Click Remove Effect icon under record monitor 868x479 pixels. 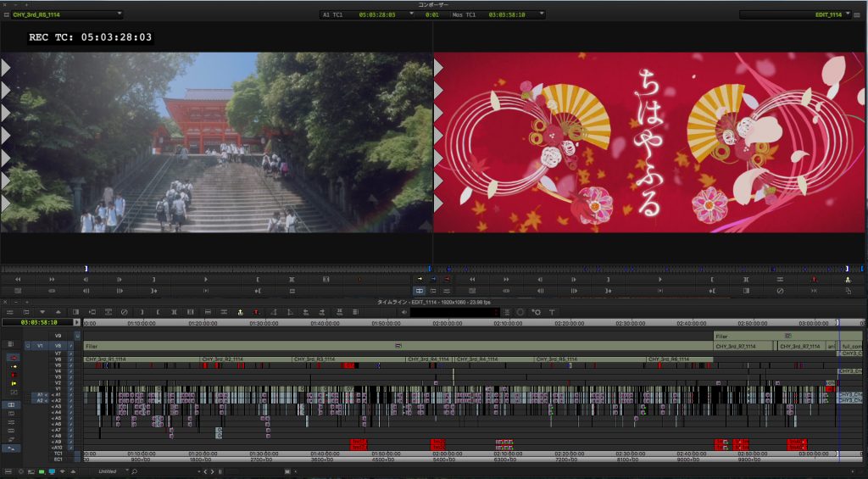pos(780,291)
